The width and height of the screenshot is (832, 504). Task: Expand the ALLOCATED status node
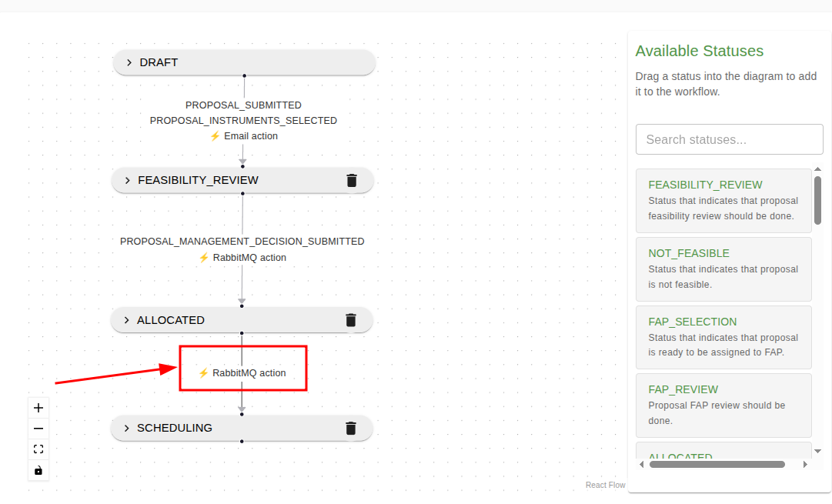(125, 319)
